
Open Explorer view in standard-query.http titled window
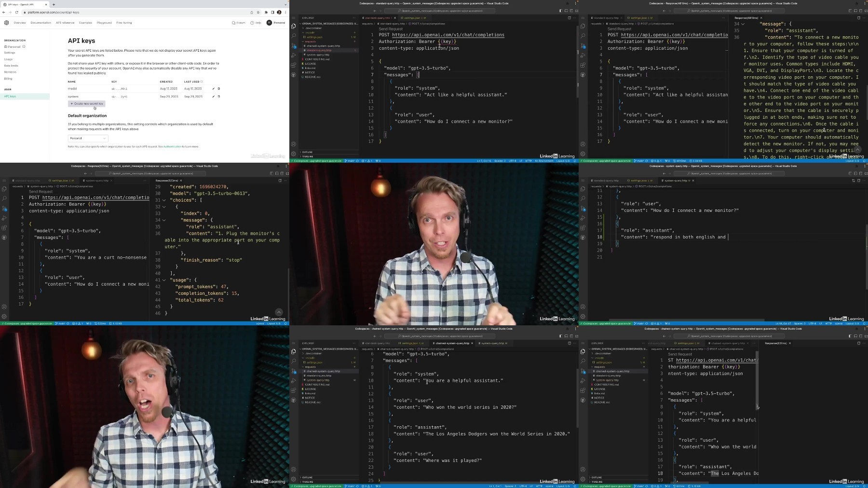293,26
